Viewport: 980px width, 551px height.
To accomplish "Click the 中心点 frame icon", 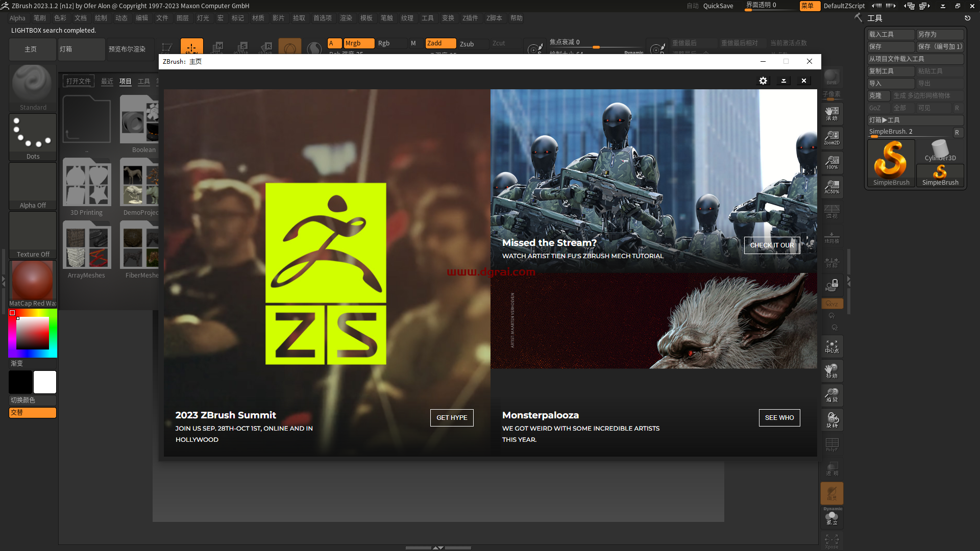I will tap(832, 346).
